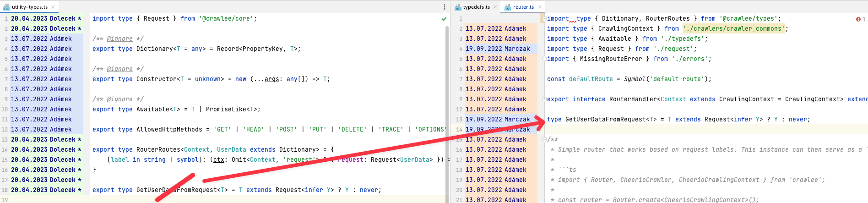
Task: Click the 13.07.2022 Adámek annotation on line 3 of utility-types
Action: pos(41,39)
